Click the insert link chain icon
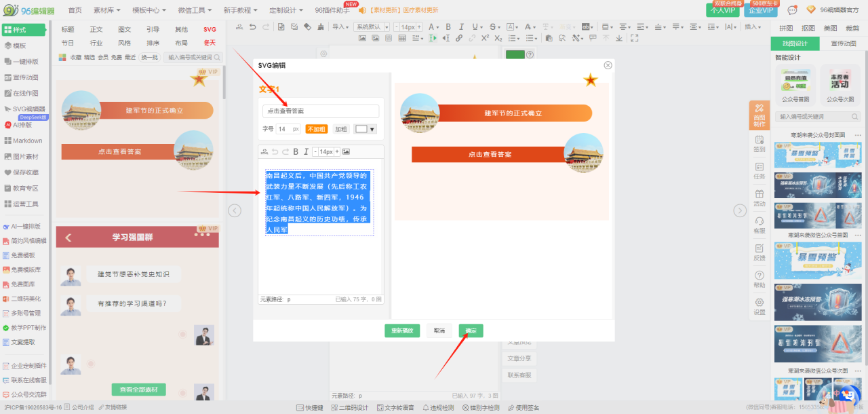This screenshot has width=868, height=414. tap(460, 38)
